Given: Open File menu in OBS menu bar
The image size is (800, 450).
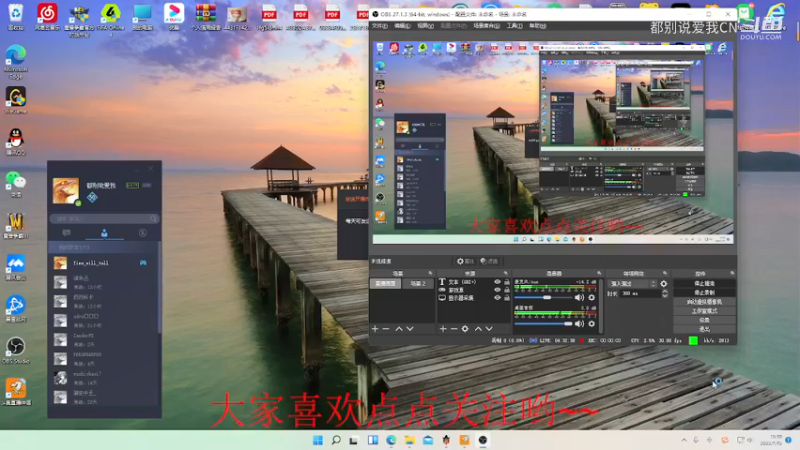Looking at the screenshot, I should tap(380, 26).
